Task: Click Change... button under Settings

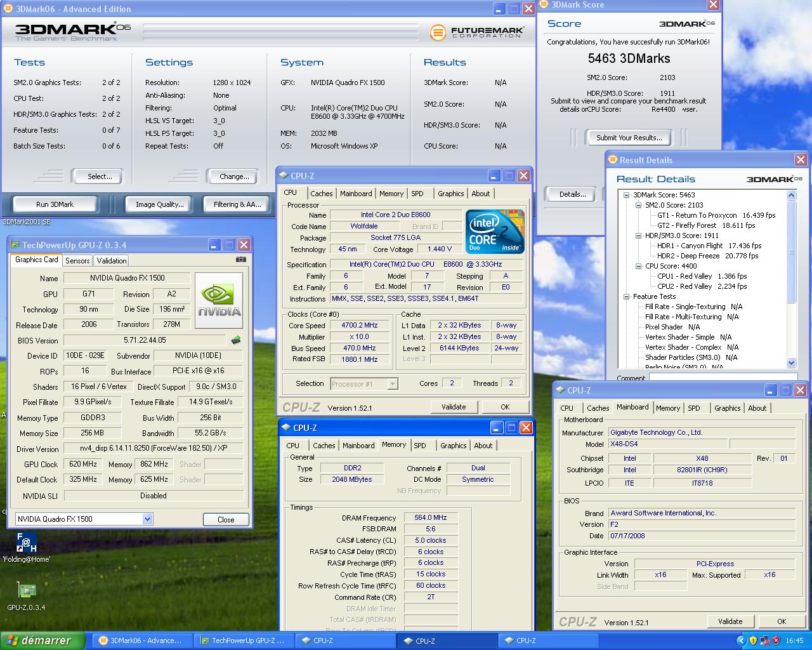Action: [234, 176]
